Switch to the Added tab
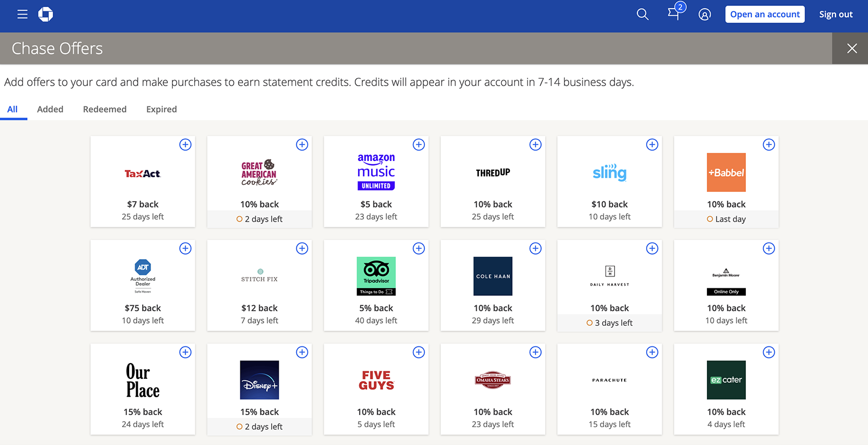The height and width of the screenshot is (445, 868). (50, 109)
